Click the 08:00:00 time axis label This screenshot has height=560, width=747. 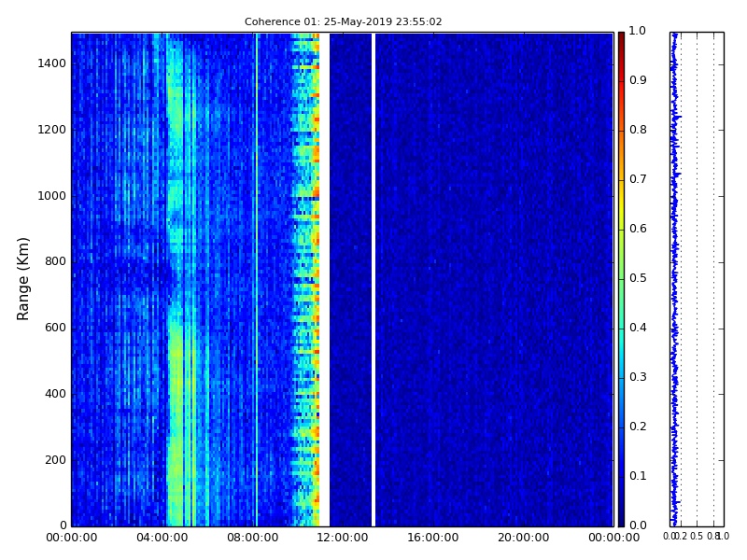click(252, 538)
